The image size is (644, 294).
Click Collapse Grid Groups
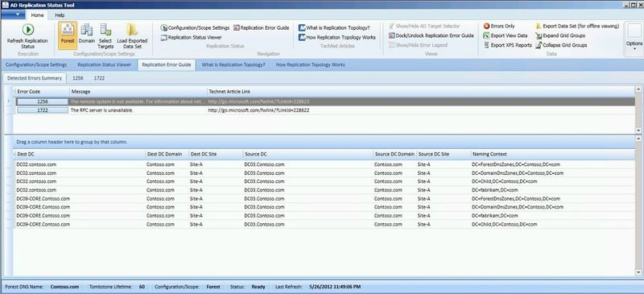pyautogui.click(x=561, y=45)
